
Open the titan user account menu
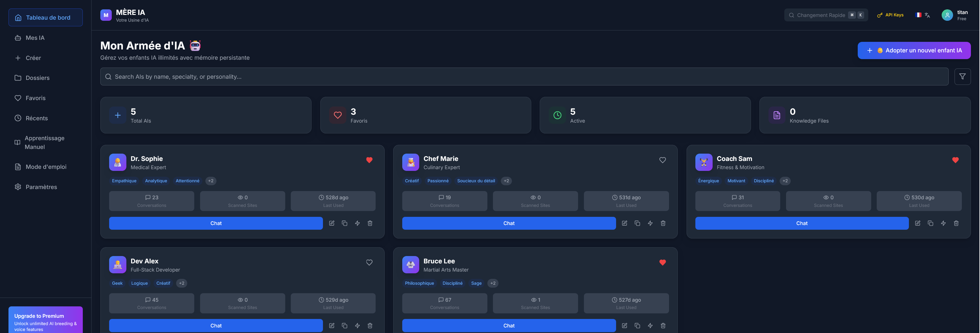[955, 15]
